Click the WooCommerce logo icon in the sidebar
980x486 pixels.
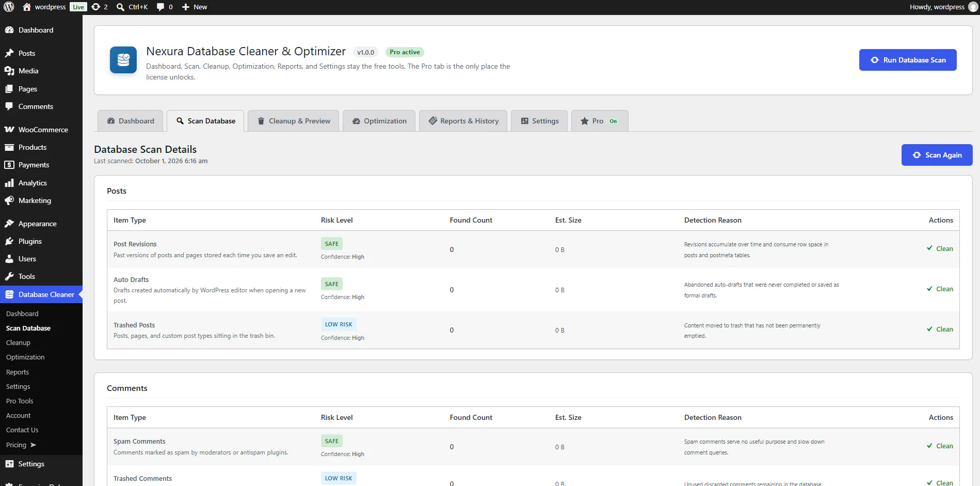coord(9,130)
